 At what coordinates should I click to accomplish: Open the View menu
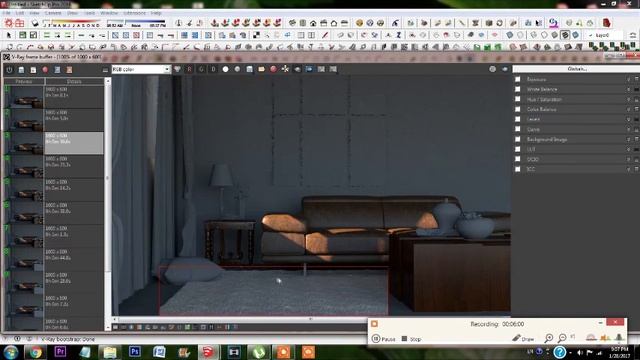[x=34, y=13]
